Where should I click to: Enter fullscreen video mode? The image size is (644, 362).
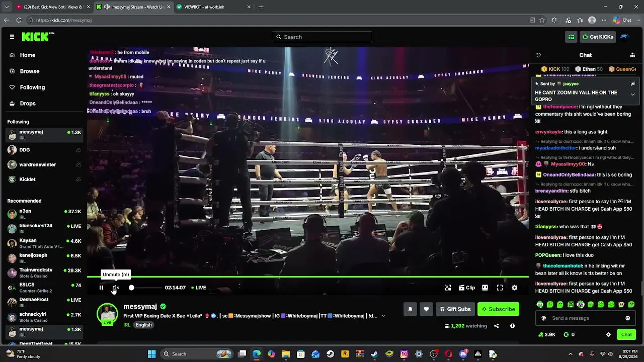pyautogui.click(x=500, y=288)
